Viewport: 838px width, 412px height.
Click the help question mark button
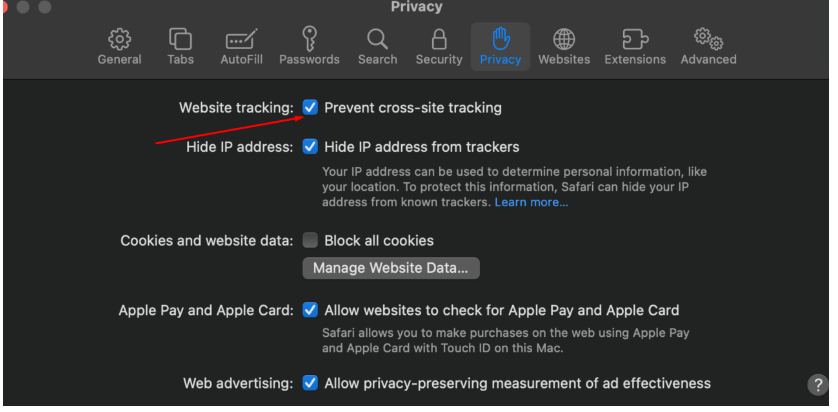[x=817, y=384]
